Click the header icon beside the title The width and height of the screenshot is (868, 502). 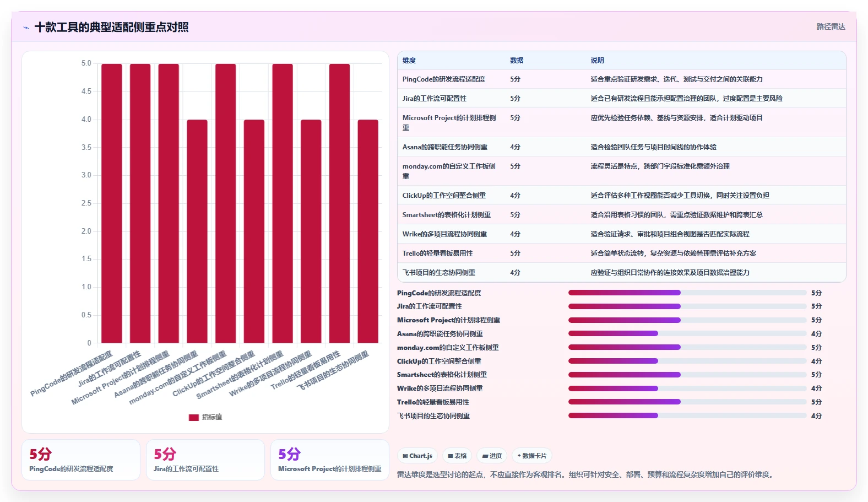(x=26, y=28)
